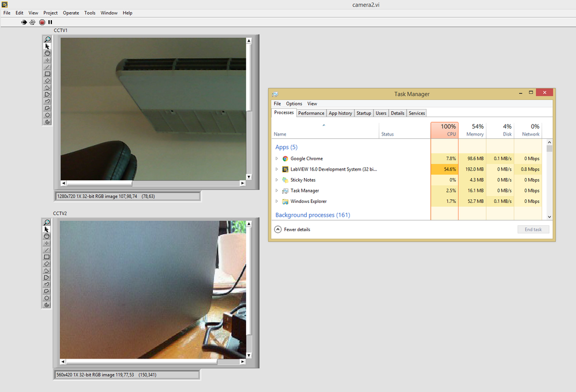Select the Freehand Region tool in CCTV1 palette
576x392 pixels.
coord(47,108)
